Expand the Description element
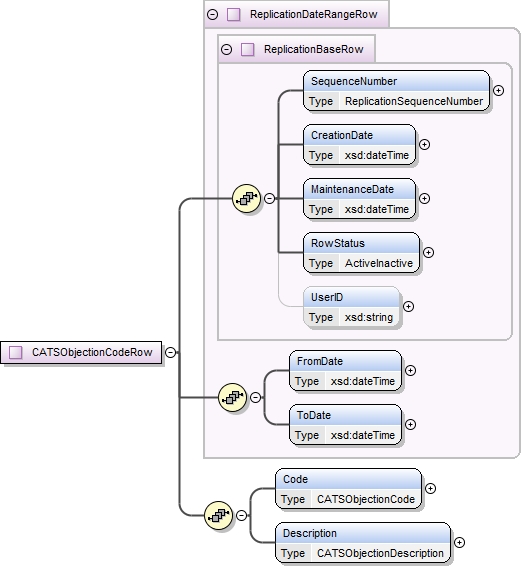The image size is (522, 568). (x=459, y=542)
